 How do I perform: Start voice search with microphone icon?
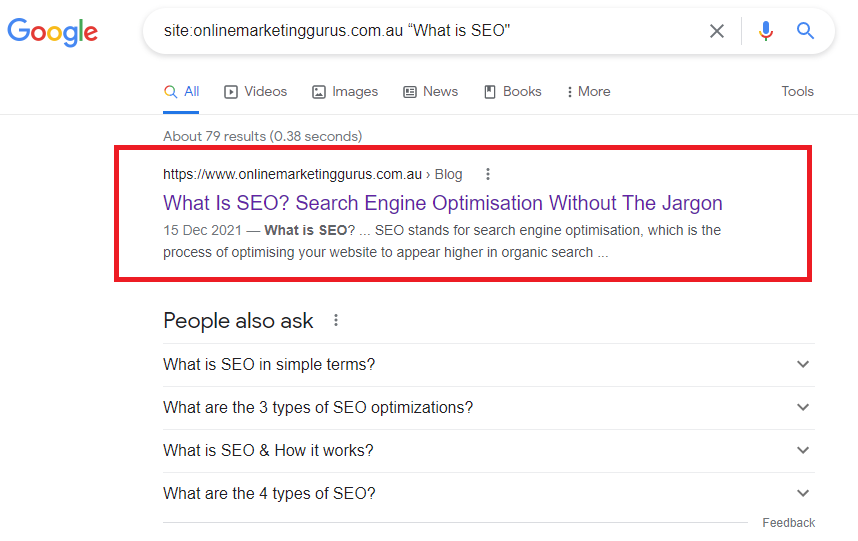(x=766, y=31)
